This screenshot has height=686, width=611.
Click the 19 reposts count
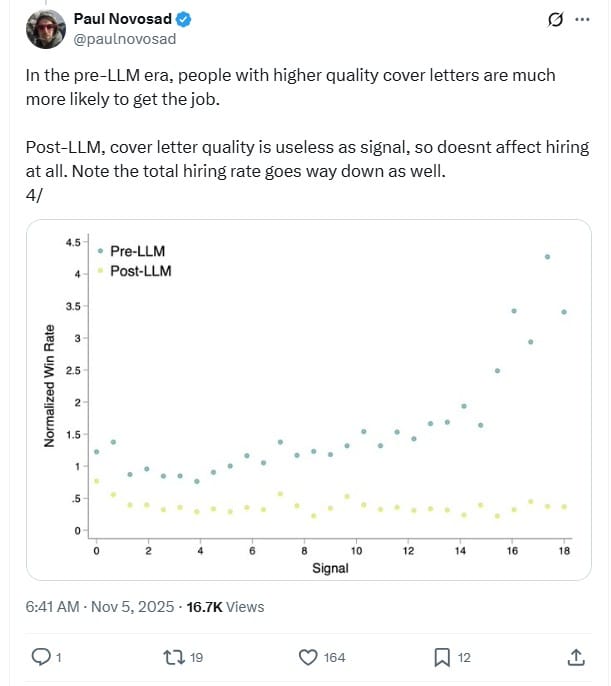(196, 657)
